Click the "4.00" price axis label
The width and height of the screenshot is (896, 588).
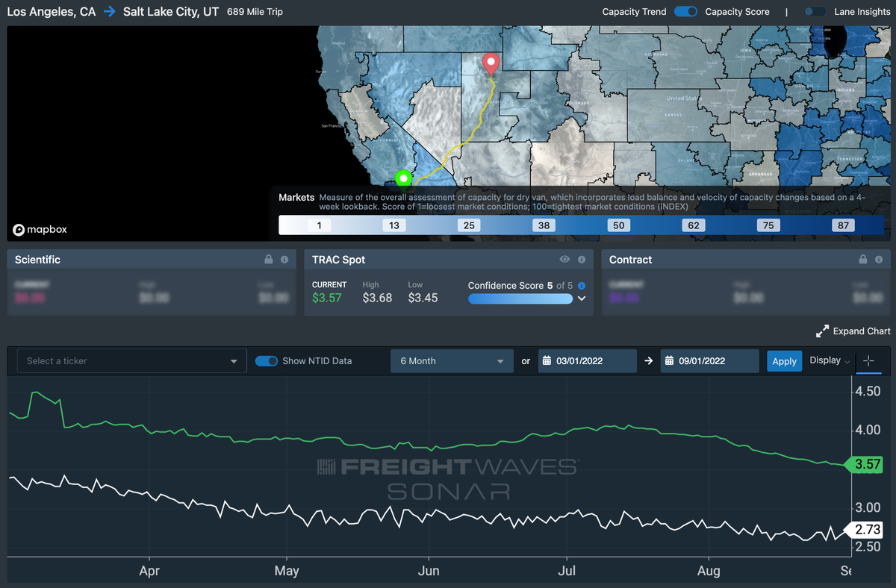[868, 430]
